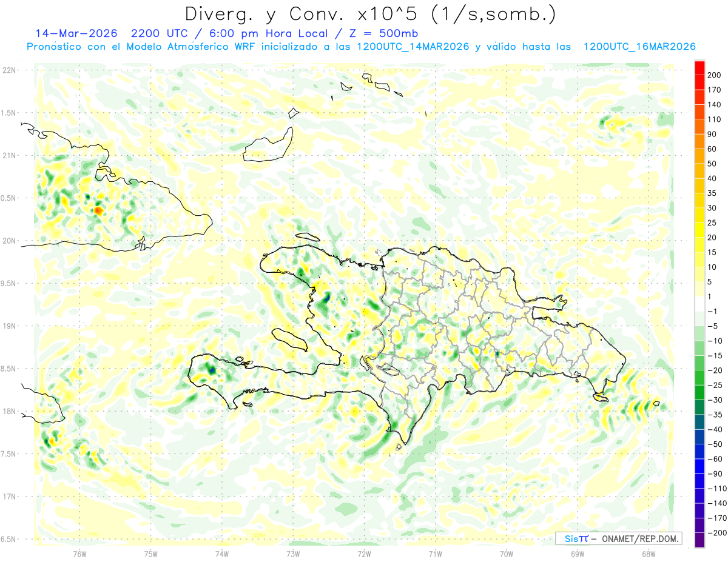
Task: Click the "-40" value on the color scale
Action: [x=714, y=429]
